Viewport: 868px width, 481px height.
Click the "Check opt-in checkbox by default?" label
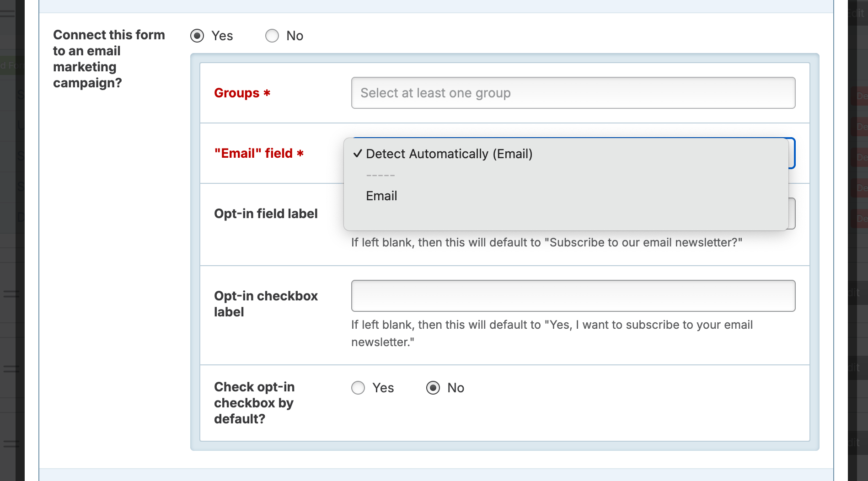pos(254,403)
